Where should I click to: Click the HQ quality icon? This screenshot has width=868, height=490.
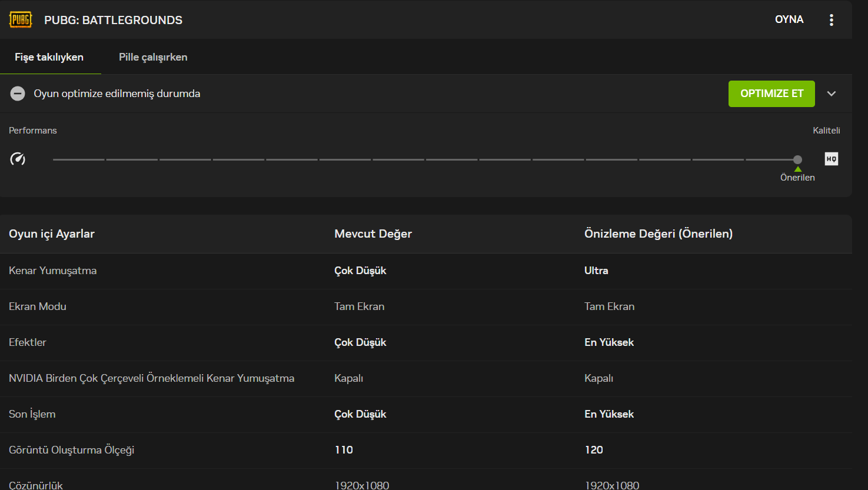pyautogui.click(x=832, y=159)
